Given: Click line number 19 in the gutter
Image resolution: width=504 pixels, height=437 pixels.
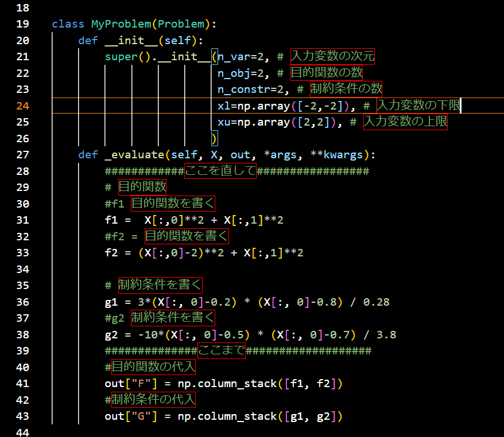Looking at the screenshot, I should pyautogui.click(x=22, y=24).
